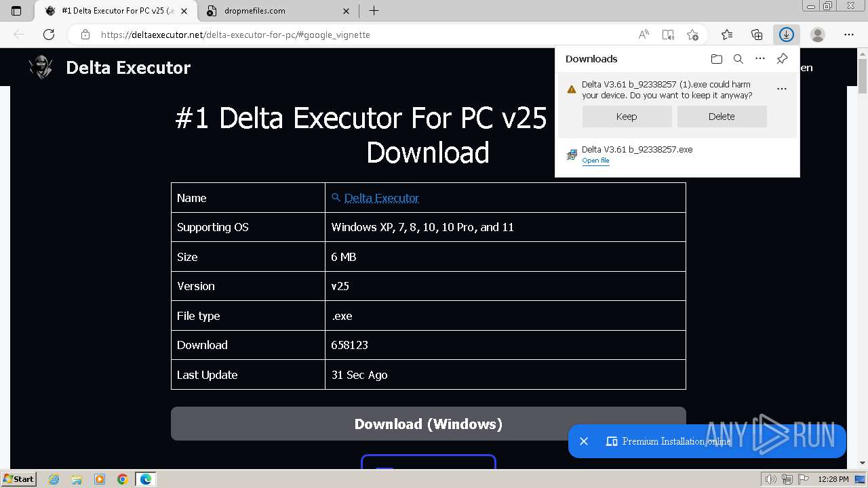Delete the flagged Delta V3.61 download

[x=722, y=117]
